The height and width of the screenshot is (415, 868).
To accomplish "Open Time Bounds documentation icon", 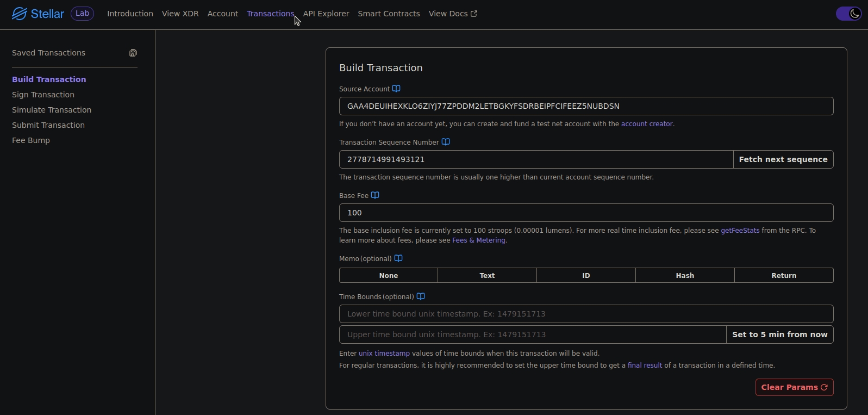I will click(421, 296).
